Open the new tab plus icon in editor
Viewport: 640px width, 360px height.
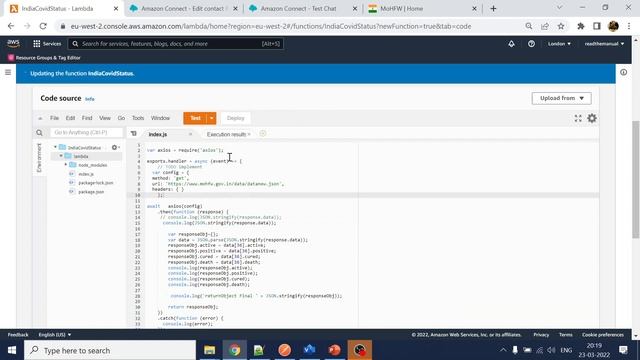[x=262, y=134]
